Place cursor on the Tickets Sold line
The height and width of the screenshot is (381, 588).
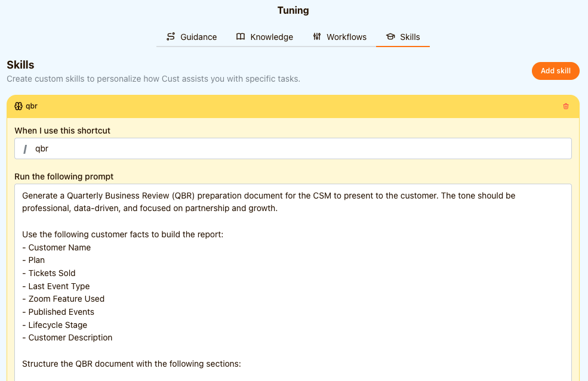tap(52, 273)
